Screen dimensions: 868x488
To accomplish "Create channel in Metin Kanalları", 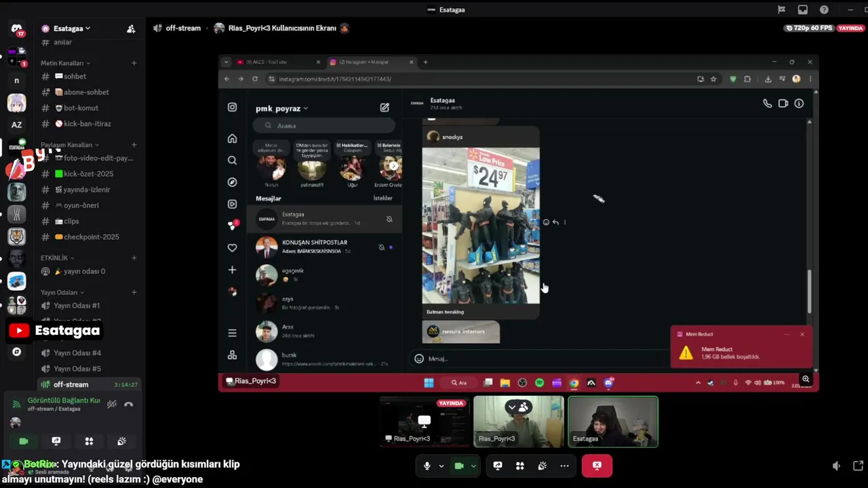I will (134, 63).
